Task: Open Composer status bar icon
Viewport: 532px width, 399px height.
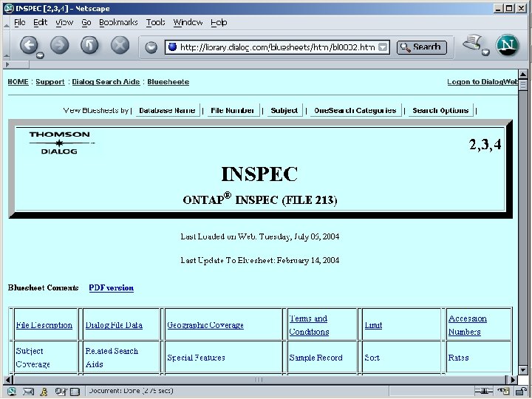Action: pos(61,392)
